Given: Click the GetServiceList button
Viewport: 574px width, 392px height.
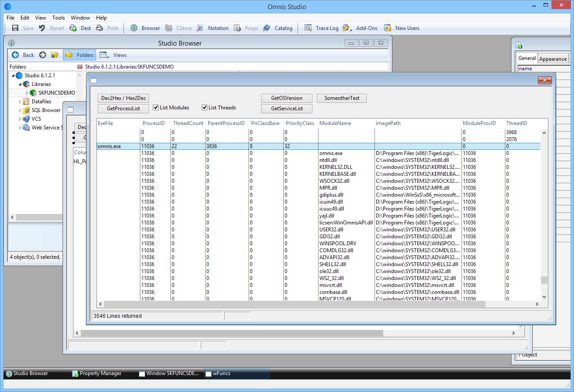Looking at the screenshot, I should tap(287, 109).
